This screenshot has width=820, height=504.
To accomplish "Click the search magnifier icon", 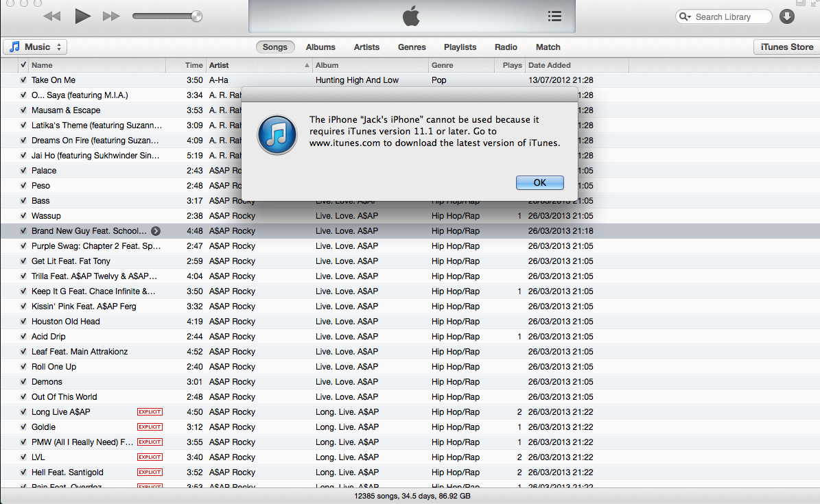I will [x=685, y=16].
